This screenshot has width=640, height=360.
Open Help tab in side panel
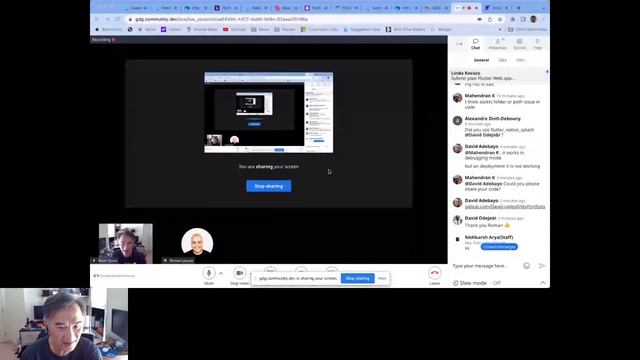coord(538,44)
